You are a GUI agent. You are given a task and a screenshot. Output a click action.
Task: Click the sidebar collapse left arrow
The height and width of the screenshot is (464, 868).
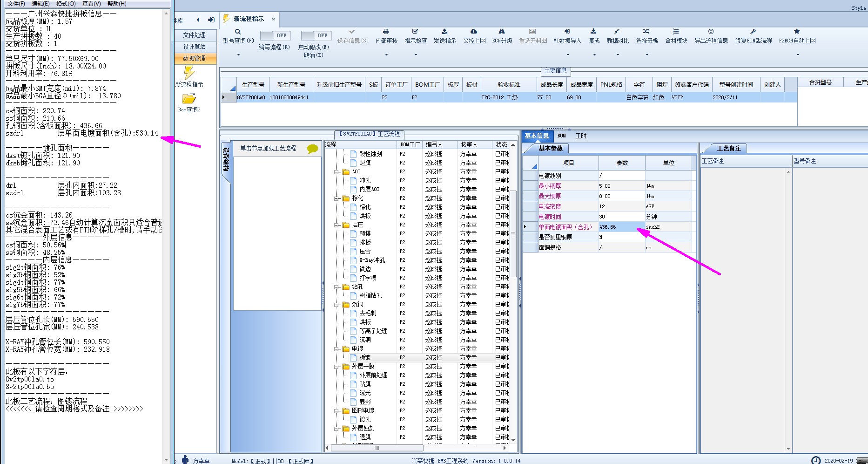(x=198, y=20)
